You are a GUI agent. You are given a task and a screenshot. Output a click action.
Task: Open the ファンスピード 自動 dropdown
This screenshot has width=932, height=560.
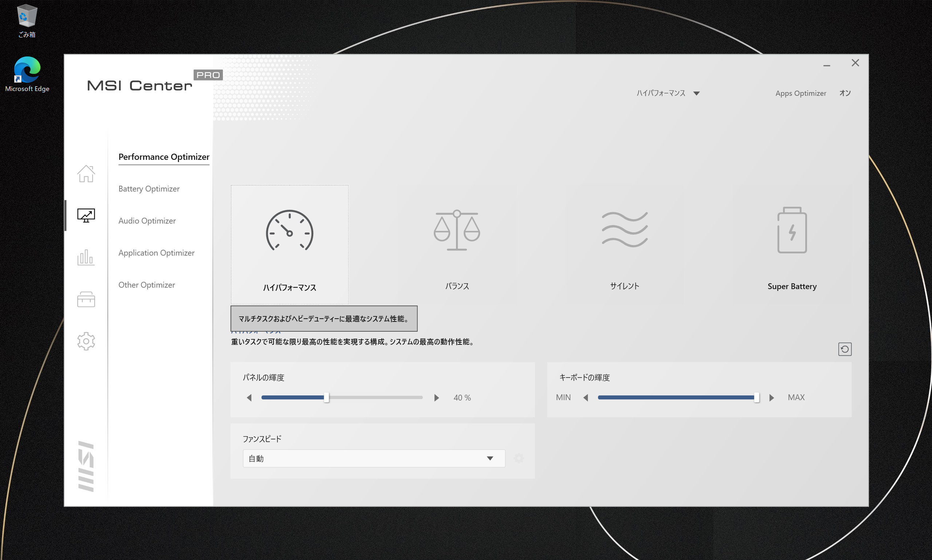point(374,458)
